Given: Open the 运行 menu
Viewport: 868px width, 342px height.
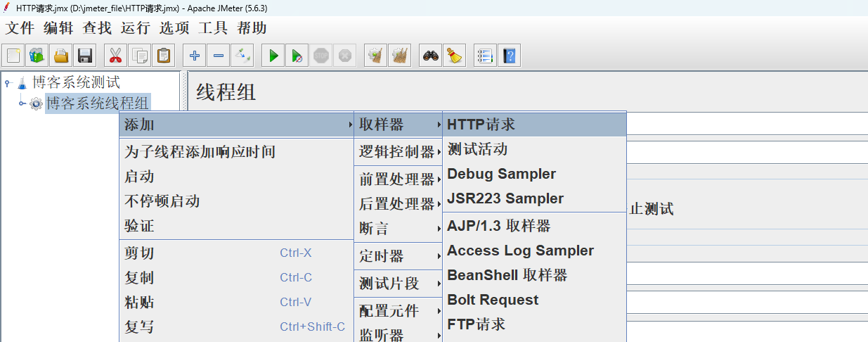Looking at the screenshot, I should pos(136,28).
